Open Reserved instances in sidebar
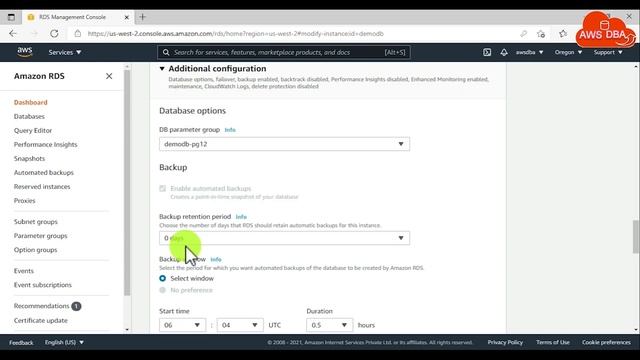The height and width of the screenshot is (360, 640). point(42,187)
